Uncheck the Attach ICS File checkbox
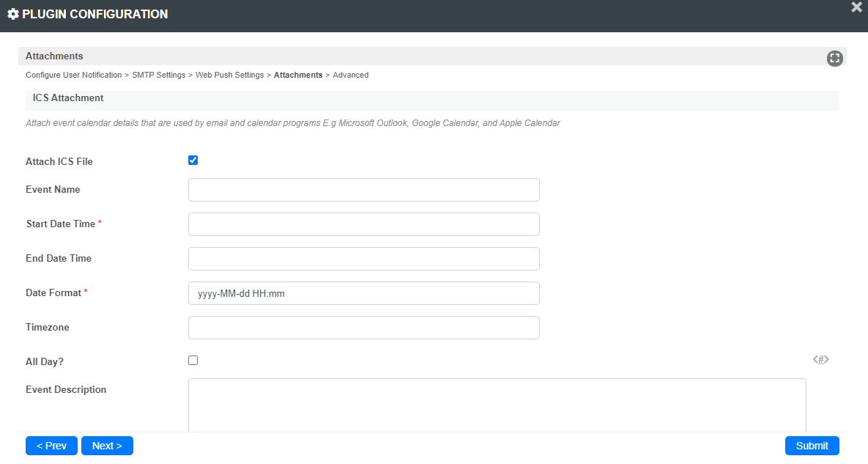Screen dimensions: 868x464 click(x=193, y=161)
